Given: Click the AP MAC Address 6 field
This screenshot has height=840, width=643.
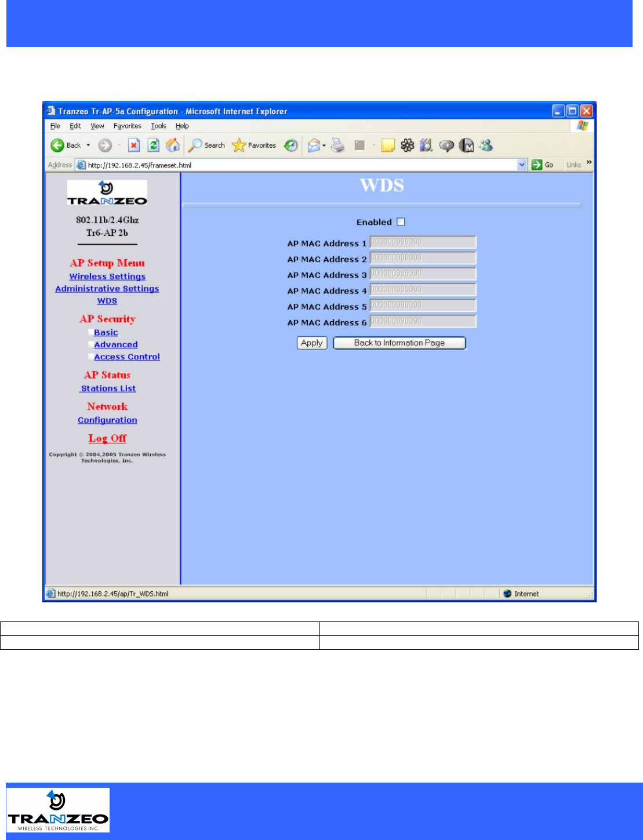Looking at the screenshot, I should pyautogui.click(x=423, y=321).
